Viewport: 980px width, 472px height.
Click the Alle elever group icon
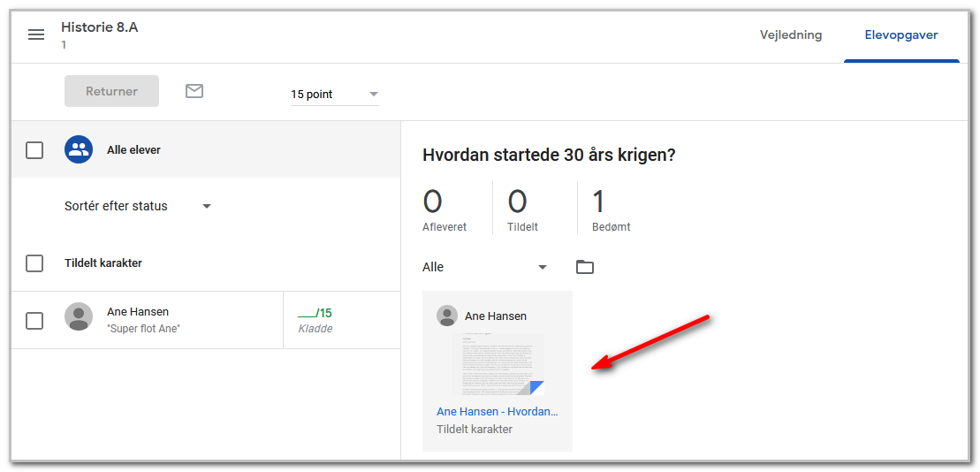click(79, 149)
